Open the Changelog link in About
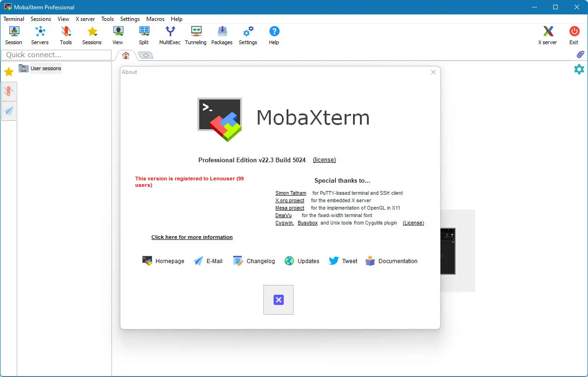The image size is (588, 377). 254,261
